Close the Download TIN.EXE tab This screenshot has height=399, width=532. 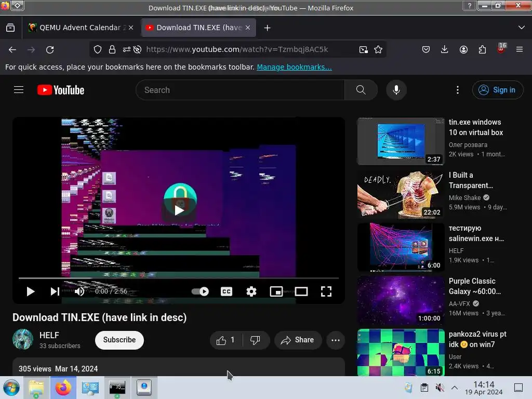pyautogui.click(x=248, y=28)
